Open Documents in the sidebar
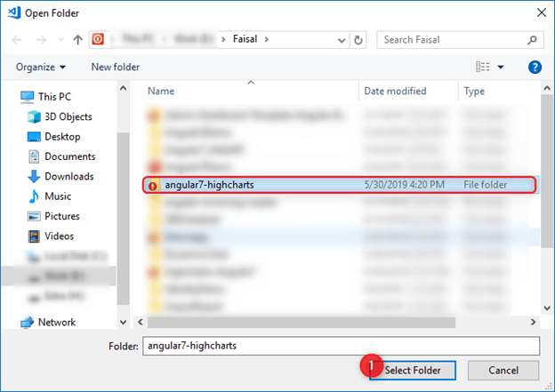555x392 pixels. click(70, 156)
